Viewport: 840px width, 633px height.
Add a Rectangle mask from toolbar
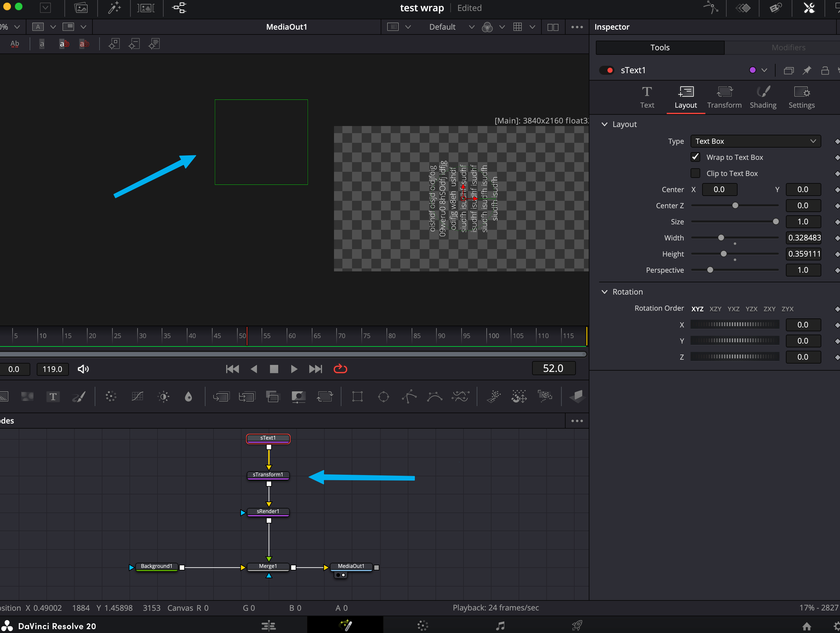pyautogui.click(x=357, y=397)
